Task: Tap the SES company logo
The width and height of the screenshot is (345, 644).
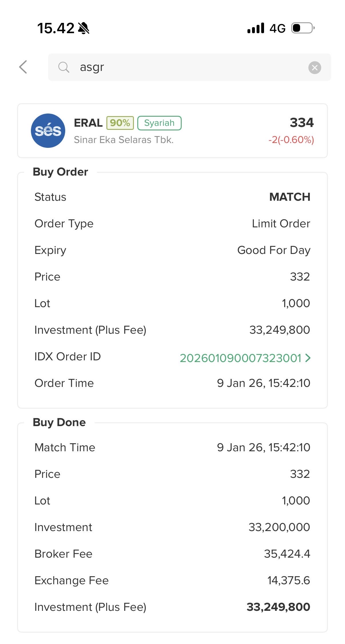Action: [48, 131]
